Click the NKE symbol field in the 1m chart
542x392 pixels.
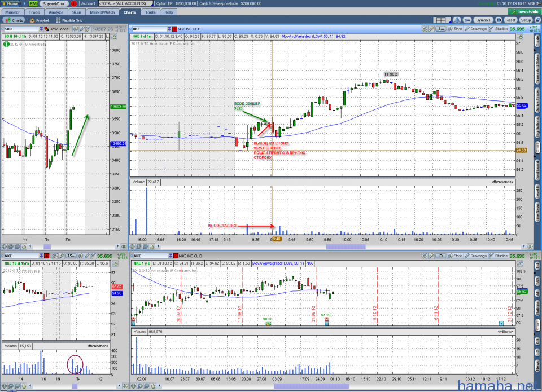coord(148,29)
